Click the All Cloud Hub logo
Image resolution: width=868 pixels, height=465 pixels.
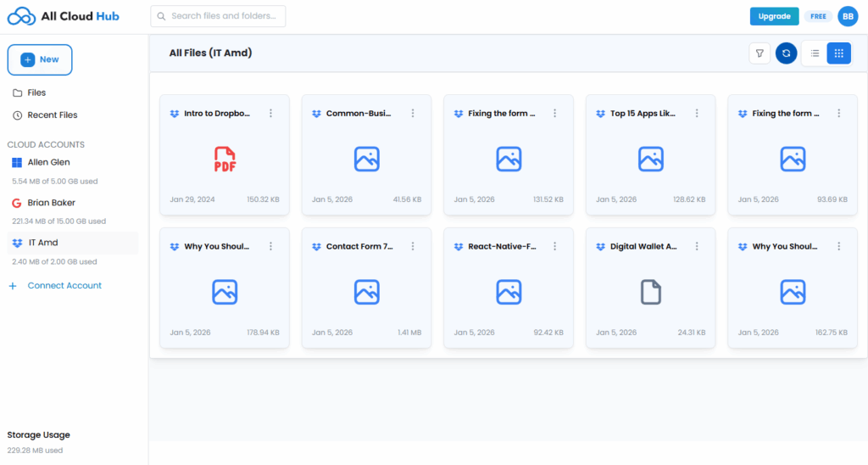[x=63, y=17]
